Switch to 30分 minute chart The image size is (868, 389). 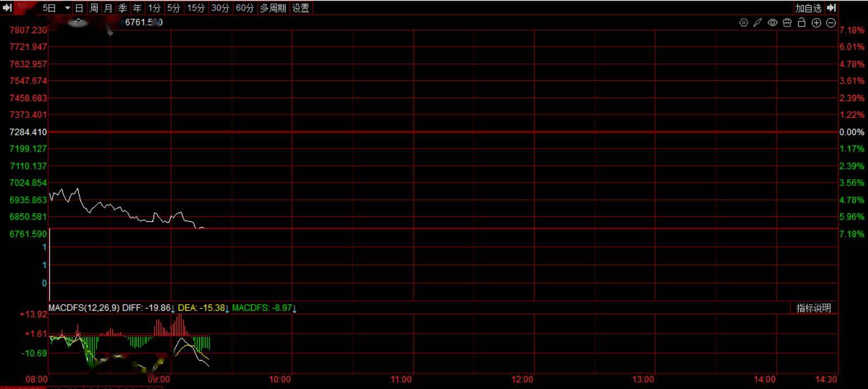[x=220, y=8]
